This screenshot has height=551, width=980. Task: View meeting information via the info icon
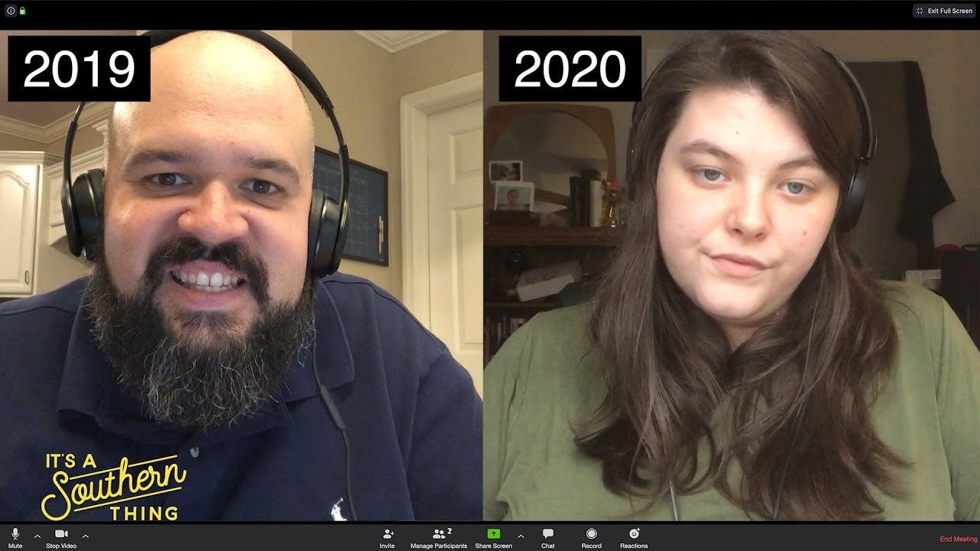[11, 11]
